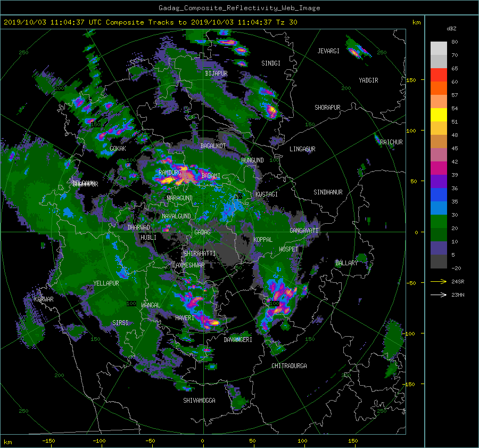Click the UTC timestamp header line
Screen dimensions: 479x448
150,22
